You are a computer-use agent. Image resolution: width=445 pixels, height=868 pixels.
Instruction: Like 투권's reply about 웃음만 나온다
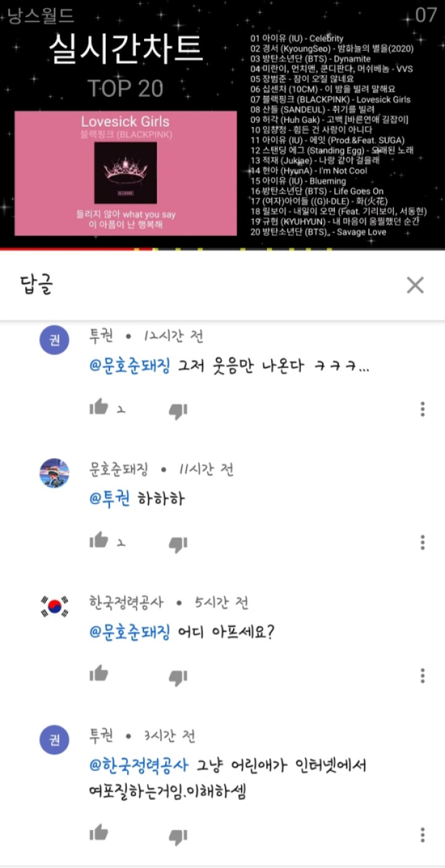[99, 407]
